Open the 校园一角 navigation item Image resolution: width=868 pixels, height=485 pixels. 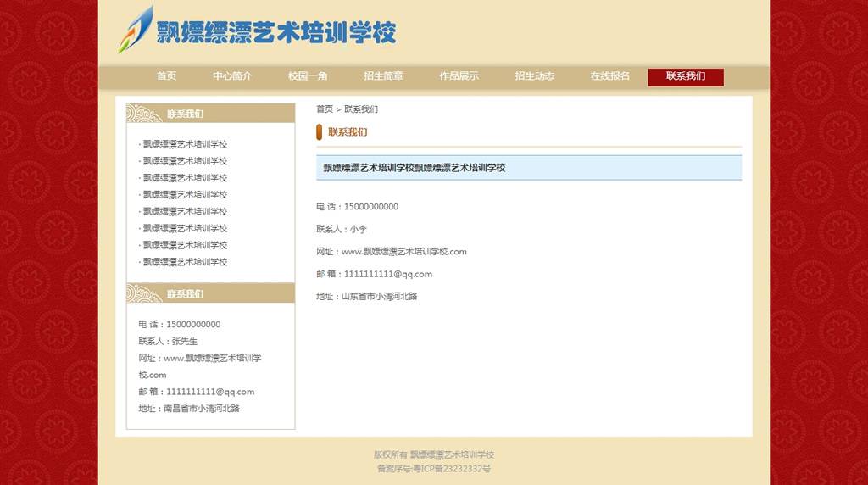(x=308, y=76)
